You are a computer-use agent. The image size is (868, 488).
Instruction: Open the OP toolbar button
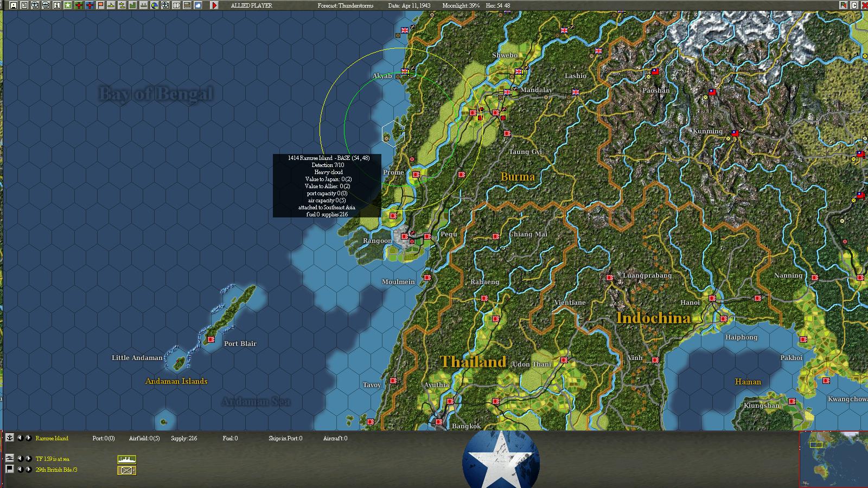[x=176, y=5]
